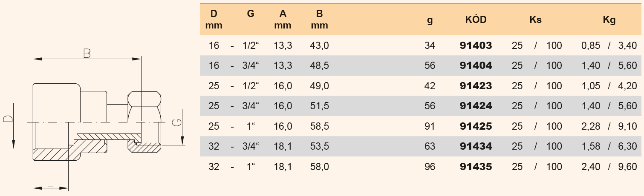Click the 9,60 Kg value

click(628, 167)
